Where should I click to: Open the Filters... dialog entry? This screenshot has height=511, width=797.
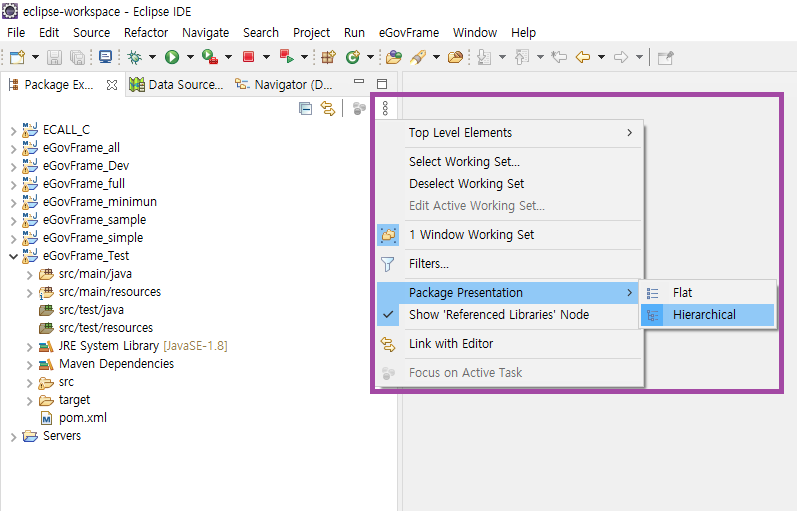click(x=508, y=264)
